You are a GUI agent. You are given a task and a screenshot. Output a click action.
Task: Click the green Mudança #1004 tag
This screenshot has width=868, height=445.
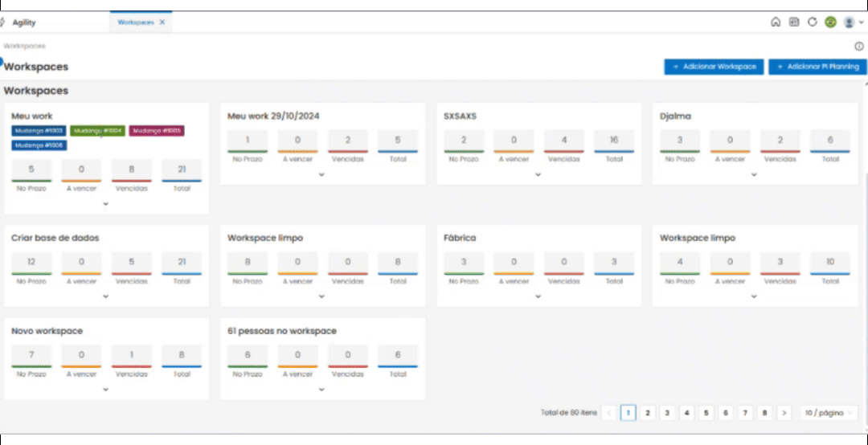click(98, 131)
